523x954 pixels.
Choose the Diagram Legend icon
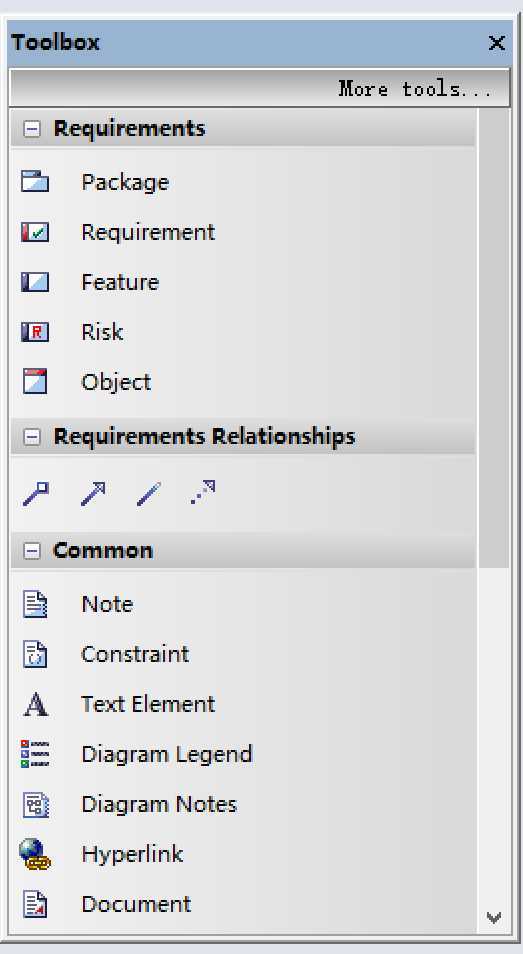click(x=35, y=754)
